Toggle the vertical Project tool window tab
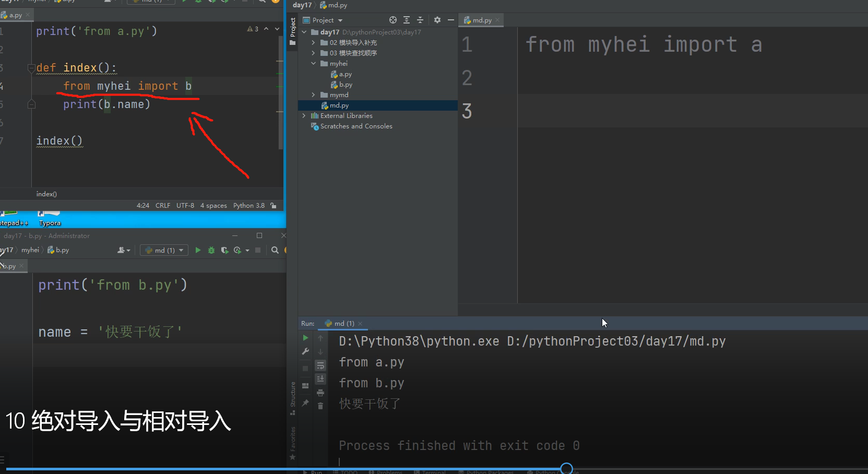The height and width of the screenshot is (474, 868). coord(293,31)
